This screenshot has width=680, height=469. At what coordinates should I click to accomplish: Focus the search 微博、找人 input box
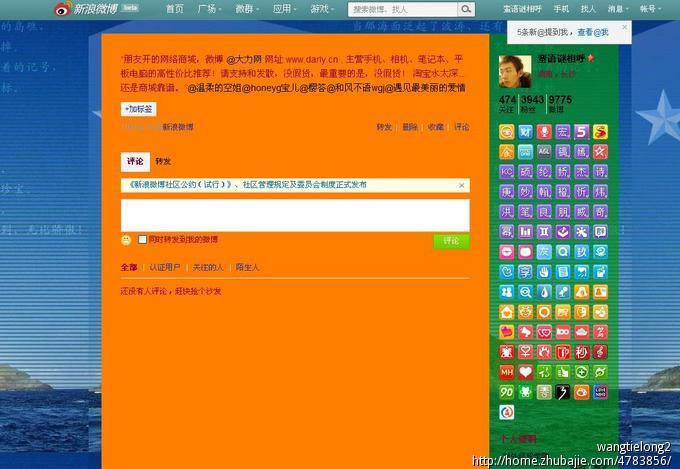point(402,9)
